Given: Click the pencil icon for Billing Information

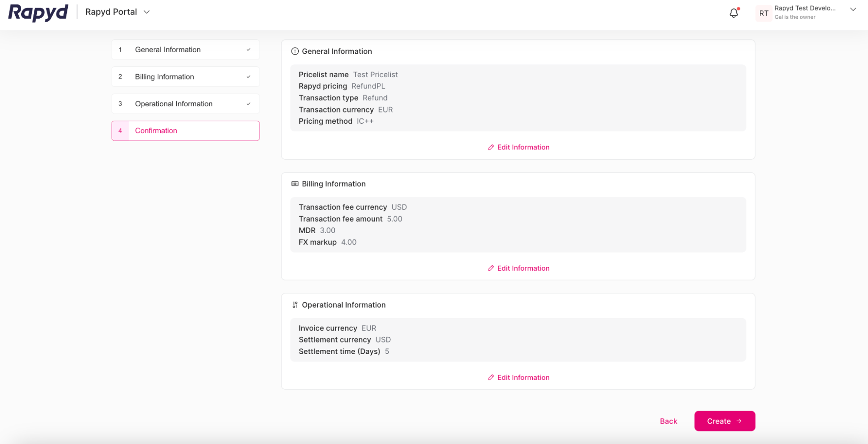Looking at the screenshot, I should coord(490,268).
